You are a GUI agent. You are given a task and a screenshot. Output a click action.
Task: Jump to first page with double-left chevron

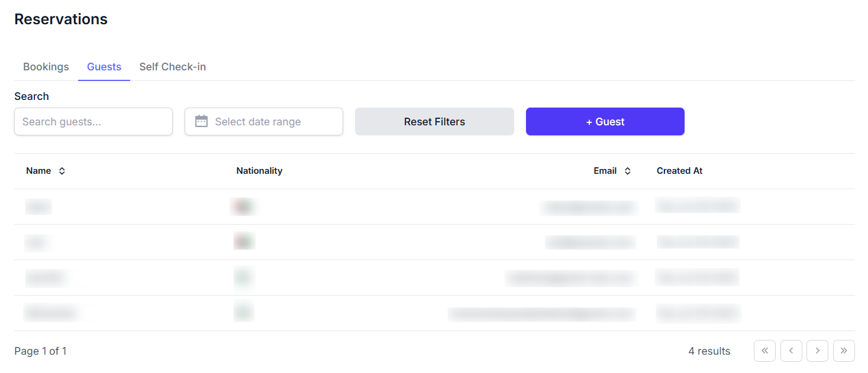[x=764, y=351]
